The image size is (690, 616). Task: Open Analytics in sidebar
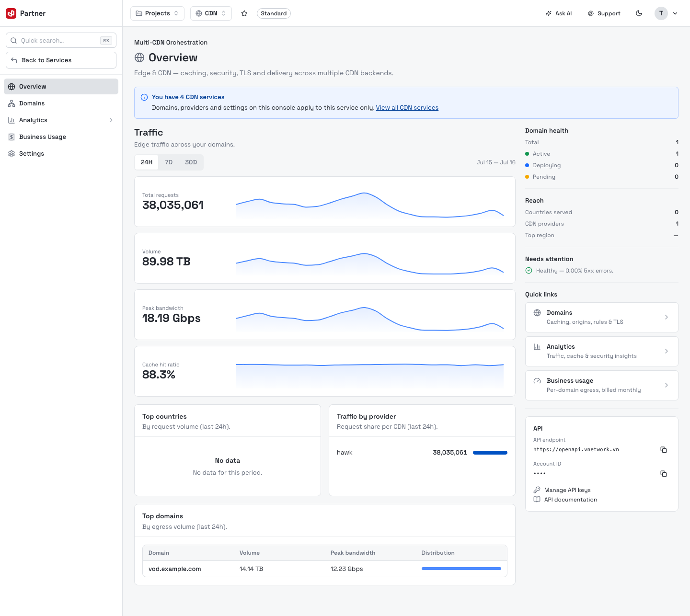tap(61, 120)
